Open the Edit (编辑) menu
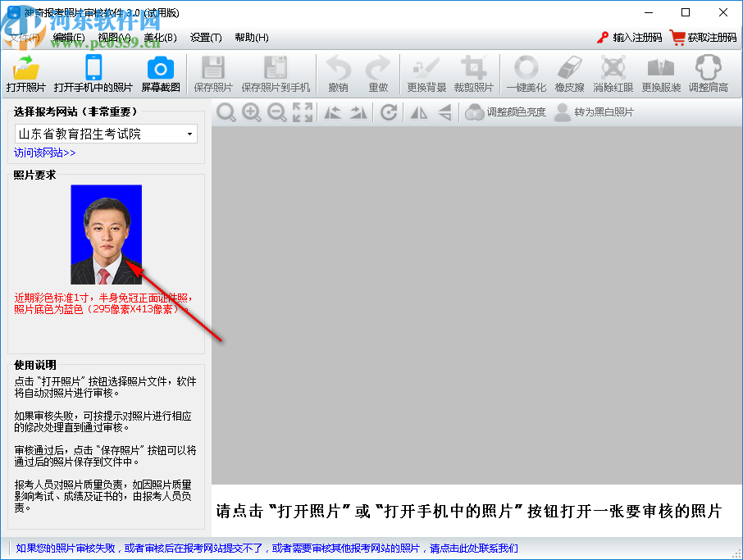Viewport: 743px width, 560px height. coord(69,38)
